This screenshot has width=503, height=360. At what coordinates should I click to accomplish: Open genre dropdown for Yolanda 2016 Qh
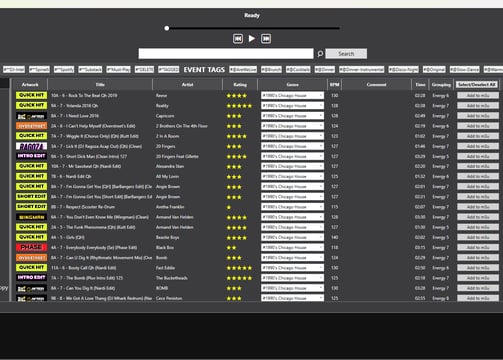click(x=292, y=106)
